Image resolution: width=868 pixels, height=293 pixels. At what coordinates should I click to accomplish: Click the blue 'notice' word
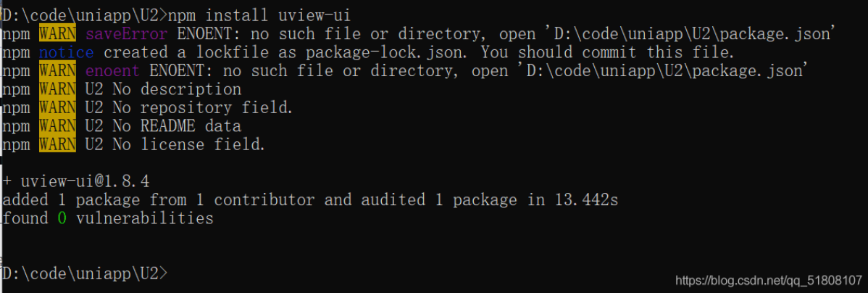(67, 53)
